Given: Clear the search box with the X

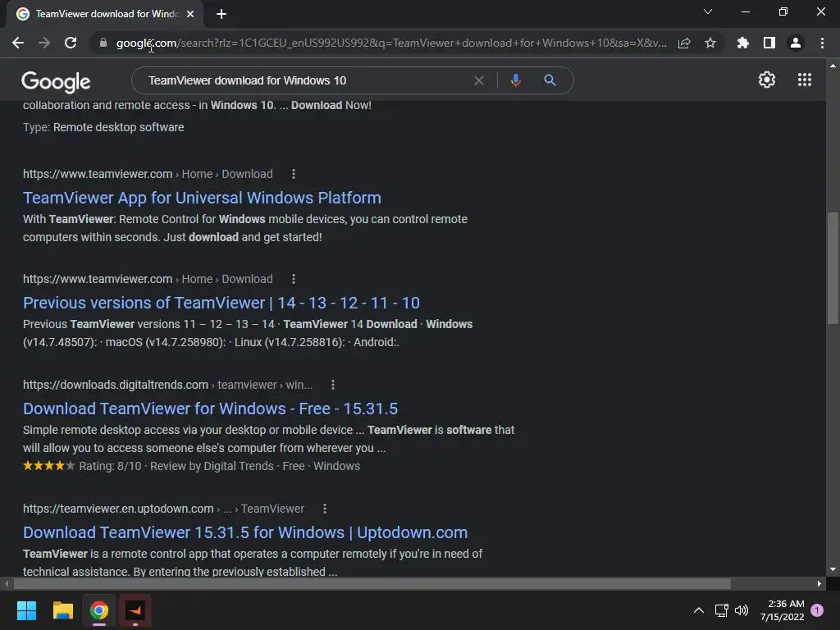Looking at the screenshot, I should 479,80.
